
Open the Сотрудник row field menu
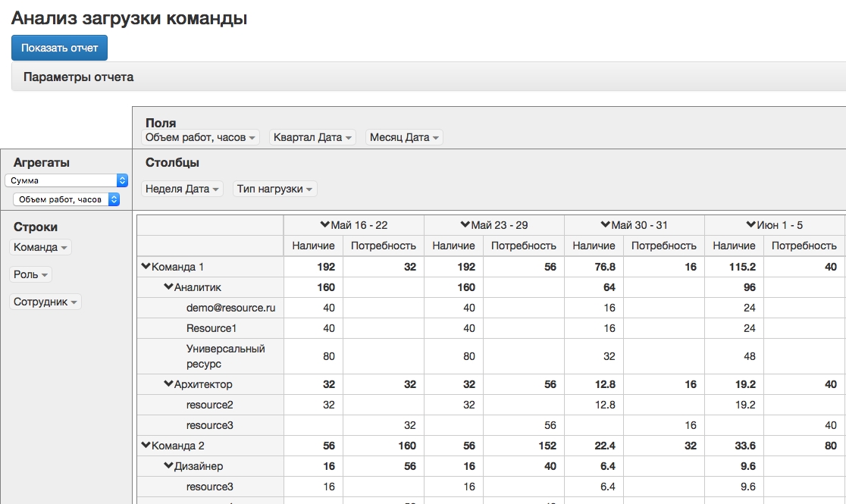(x=45, y=302)
